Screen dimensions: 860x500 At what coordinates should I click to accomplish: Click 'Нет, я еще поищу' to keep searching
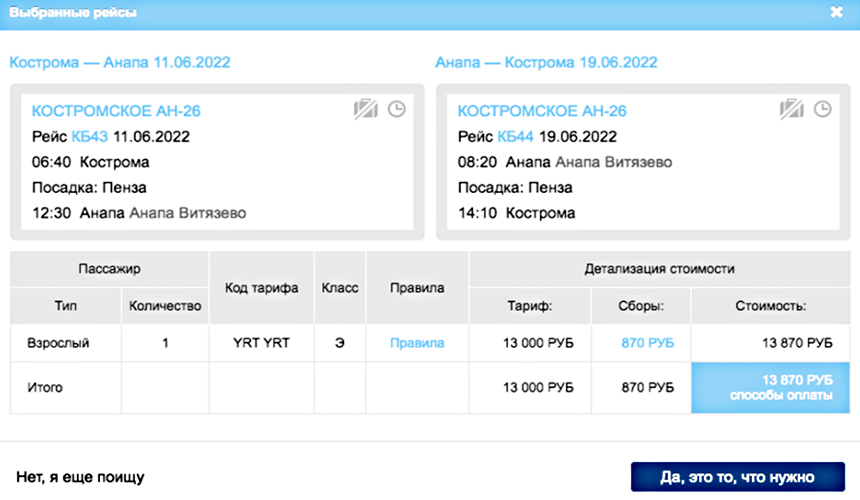click(x=81, y=477)
